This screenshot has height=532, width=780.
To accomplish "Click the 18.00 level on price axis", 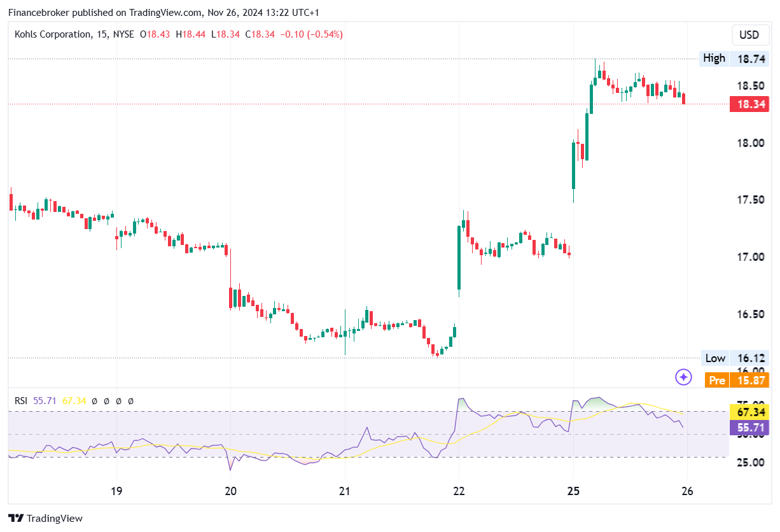I will [751, 143].
